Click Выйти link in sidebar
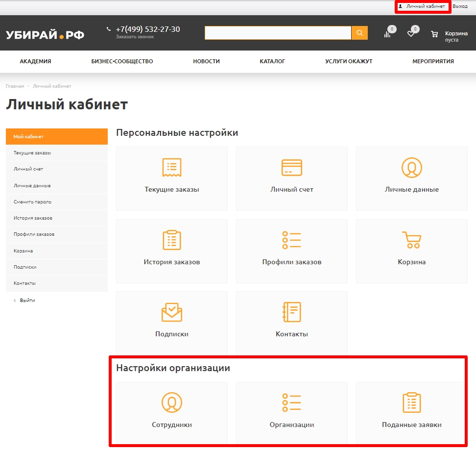Screen dimensions: 476x452 pyautogui.click(x=27, y=301)
